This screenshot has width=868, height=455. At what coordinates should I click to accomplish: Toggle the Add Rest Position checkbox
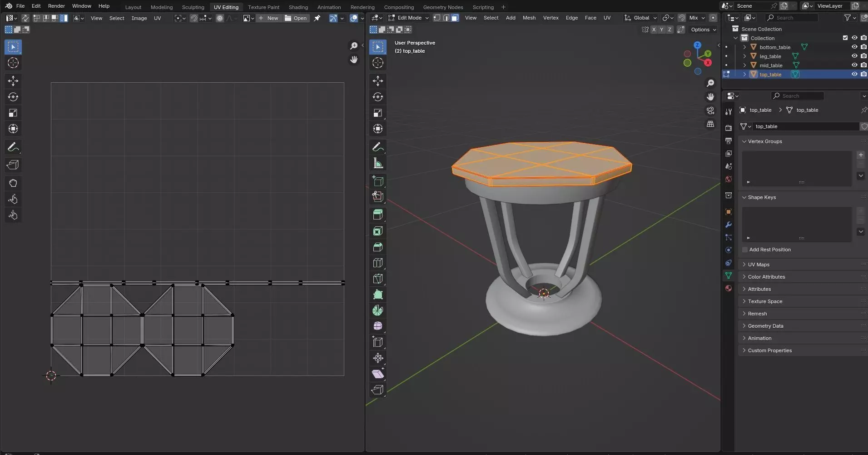[745, 250]
